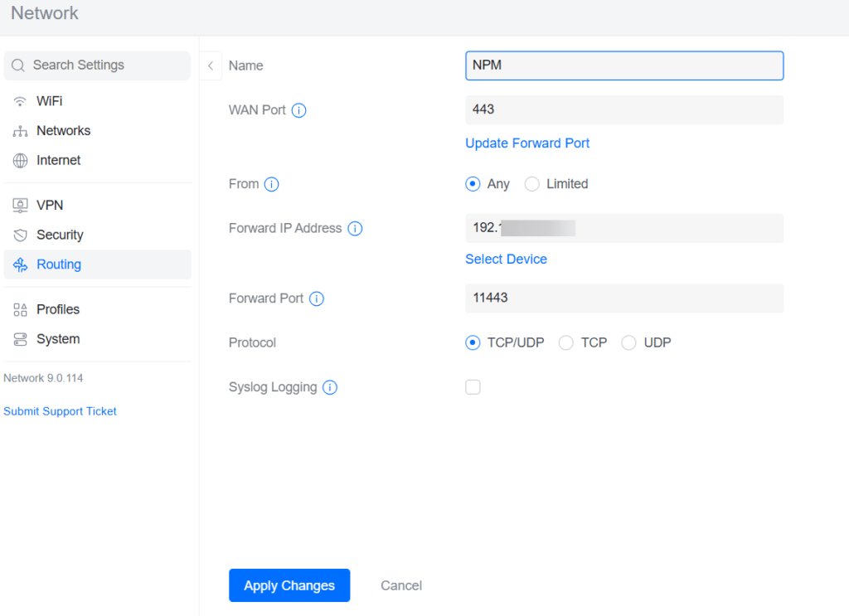
Task: Click the Apply Changes button
Action: pyautogui.click(x=289, y=585)
